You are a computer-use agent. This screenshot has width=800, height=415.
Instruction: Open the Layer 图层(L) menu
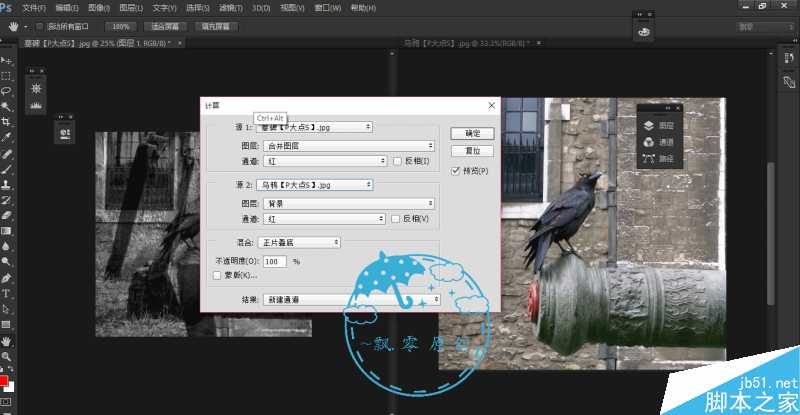point(131,8)
